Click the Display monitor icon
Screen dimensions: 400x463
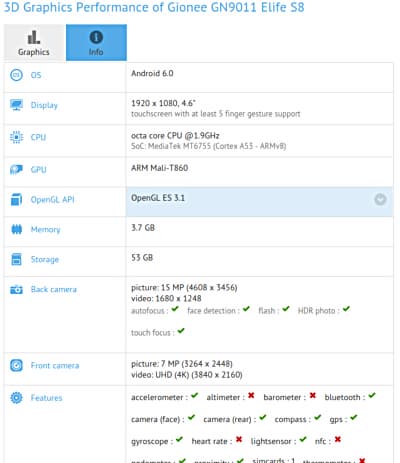tap(16, 105)
